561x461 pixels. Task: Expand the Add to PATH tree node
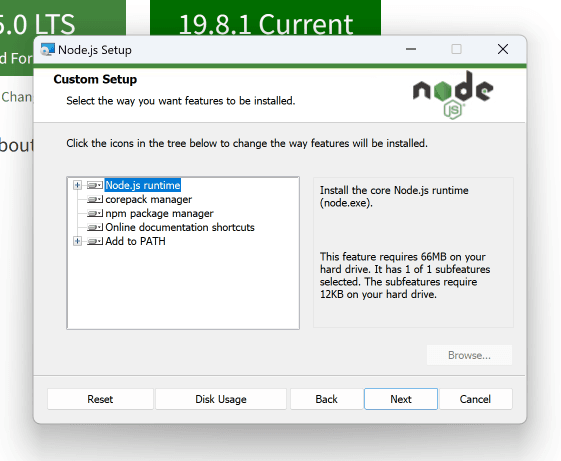click(x=77, y=241)
